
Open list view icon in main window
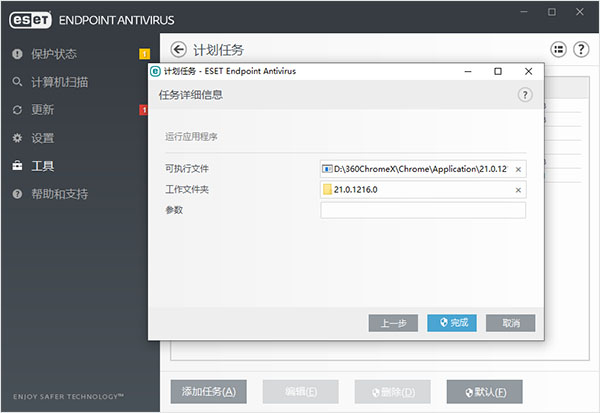[x=558, y=49]
